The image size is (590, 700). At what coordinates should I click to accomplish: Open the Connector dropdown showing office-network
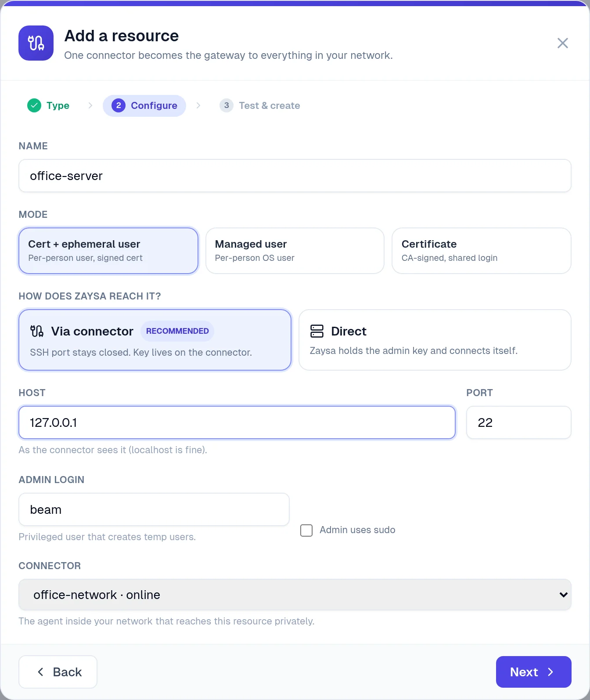click(x=295, y=595)
